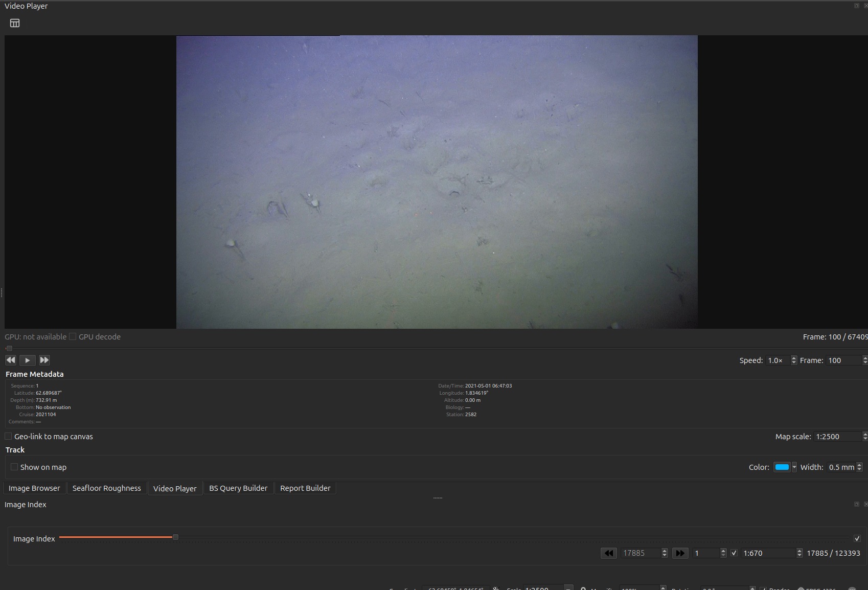Screen dimensions: 868x590
Task: Select the Station value 2582
Action: click(471, 414)
